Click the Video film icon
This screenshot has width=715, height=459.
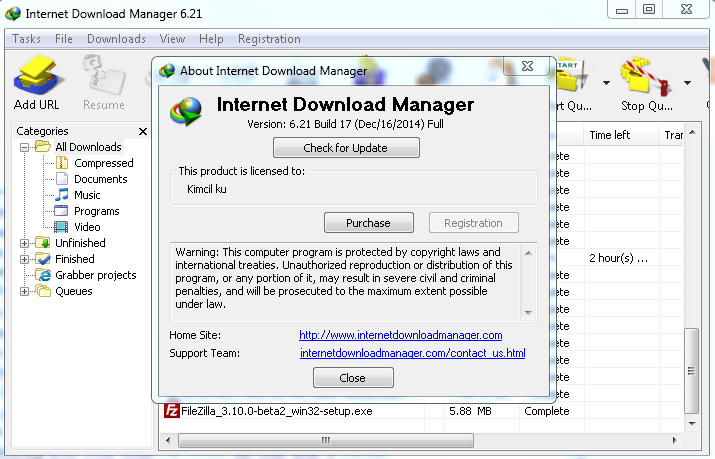(61, 227)
